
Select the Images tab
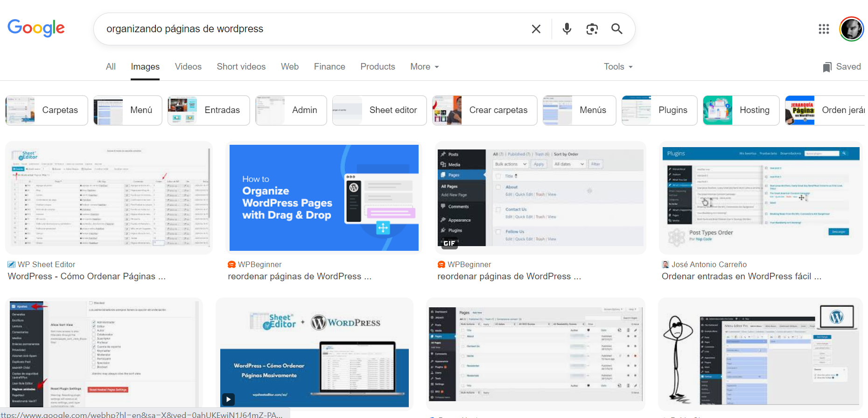coord(145,67)
